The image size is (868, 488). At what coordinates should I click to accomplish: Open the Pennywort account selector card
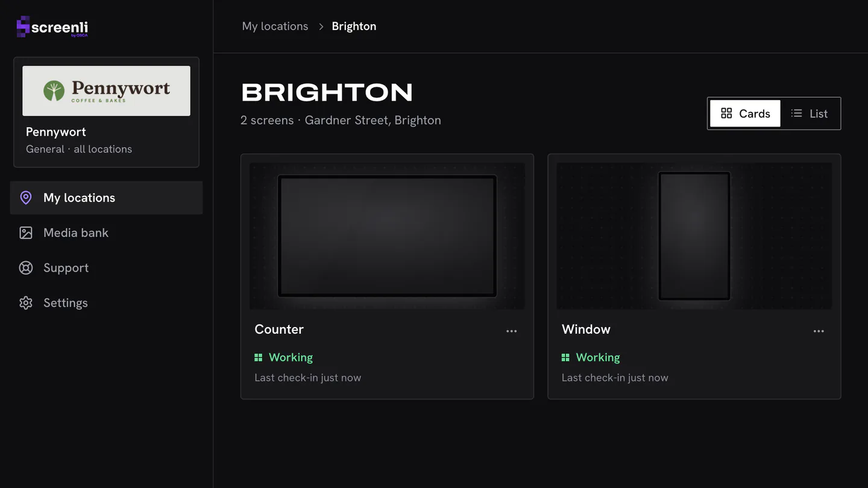point(106,112)
